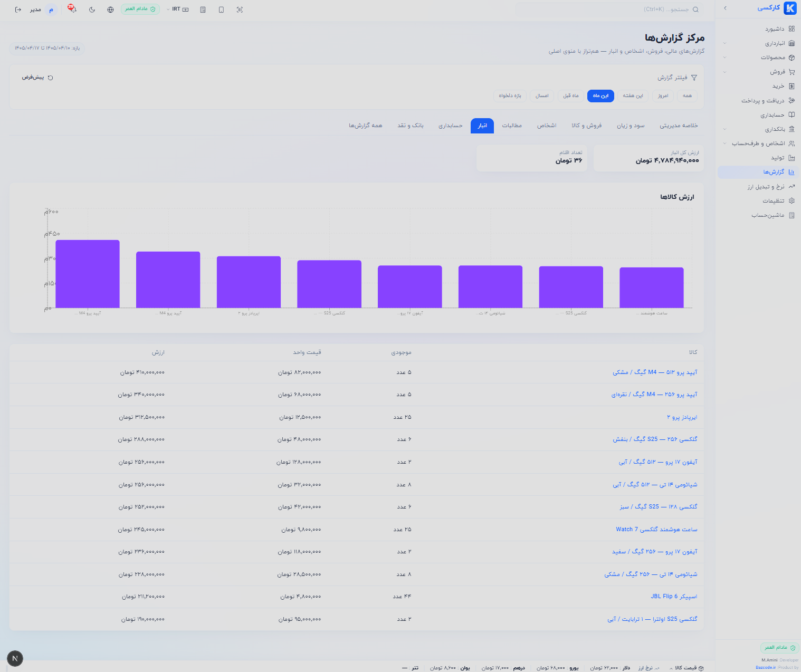Viewport: 801px width, 672px height.
Task: Switch to انبار tab
Action: pos(482,126)
